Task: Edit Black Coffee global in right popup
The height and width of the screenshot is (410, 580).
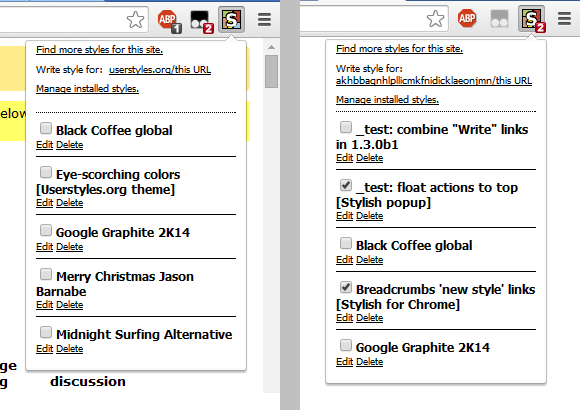Action: [x=344, y=260]
